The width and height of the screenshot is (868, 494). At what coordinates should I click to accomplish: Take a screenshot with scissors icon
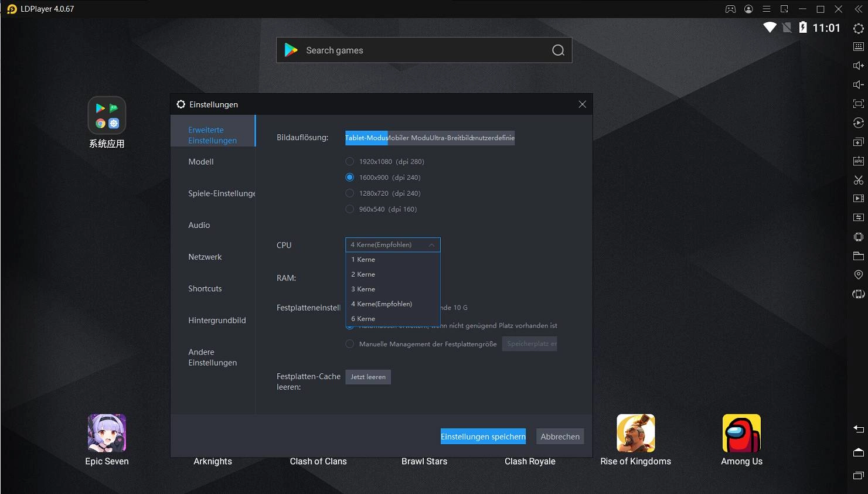coord(859,180)
